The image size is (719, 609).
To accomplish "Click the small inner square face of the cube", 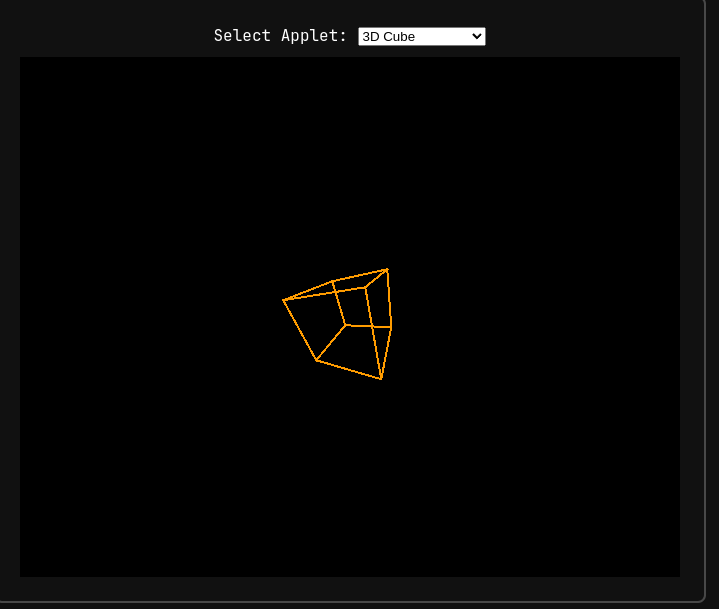I will point(355,307).
